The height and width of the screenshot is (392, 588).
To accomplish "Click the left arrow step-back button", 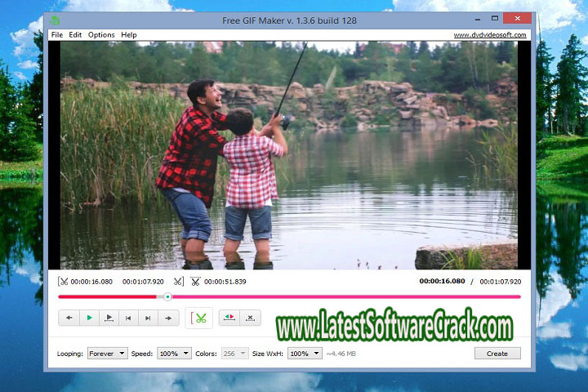I will [x=69, y=318].
